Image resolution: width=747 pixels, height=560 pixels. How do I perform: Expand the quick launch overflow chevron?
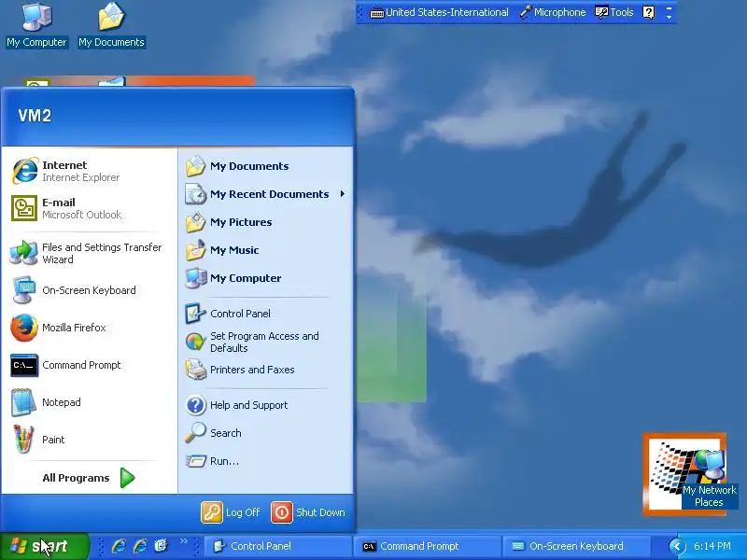pos(183,541)
